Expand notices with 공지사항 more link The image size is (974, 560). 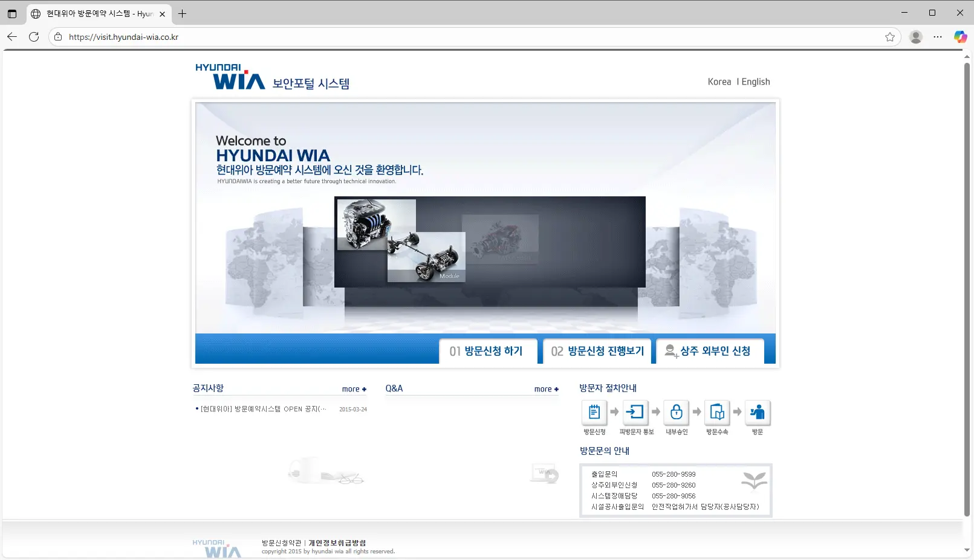click(x=354, y=389)
